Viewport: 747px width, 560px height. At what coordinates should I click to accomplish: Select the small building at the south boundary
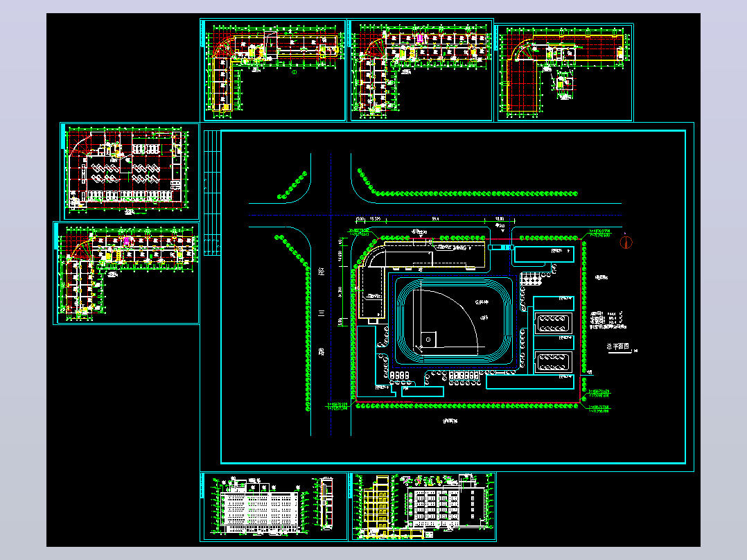[x=423, y=392]
